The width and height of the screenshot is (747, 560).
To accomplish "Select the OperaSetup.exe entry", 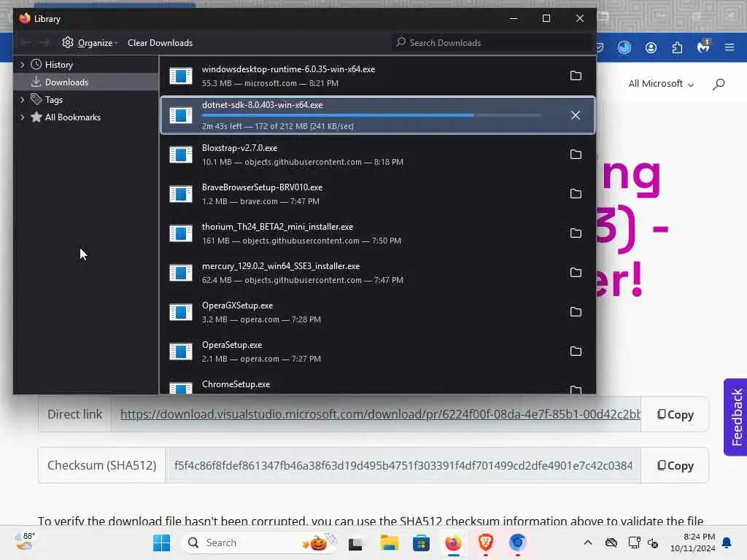I will coord(378,351).
